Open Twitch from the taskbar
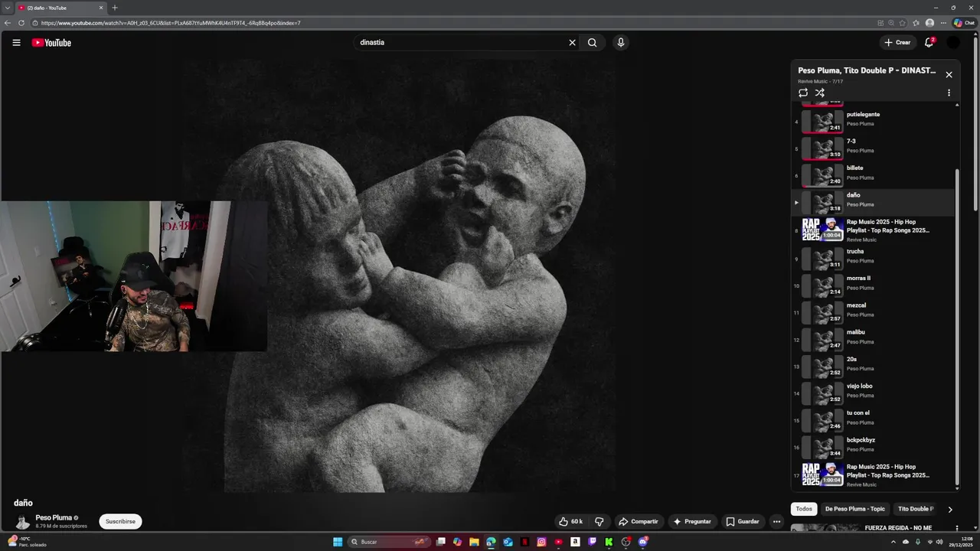 click(592, 542)
